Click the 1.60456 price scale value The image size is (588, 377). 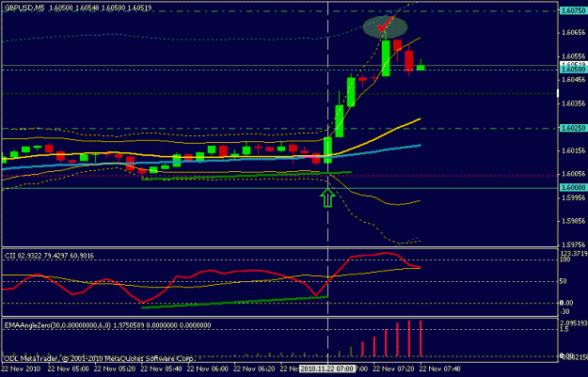(x=573, y=80)
